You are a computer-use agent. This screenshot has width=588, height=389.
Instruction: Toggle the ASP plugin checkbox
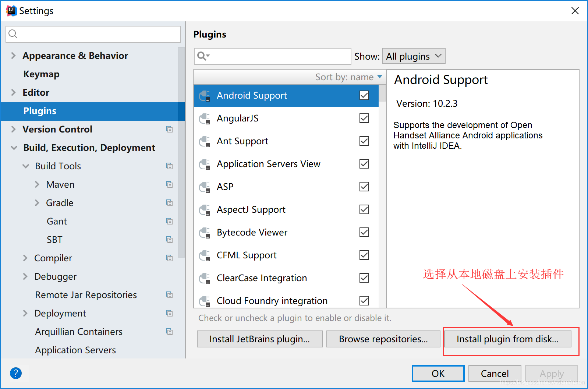point(364,187)
